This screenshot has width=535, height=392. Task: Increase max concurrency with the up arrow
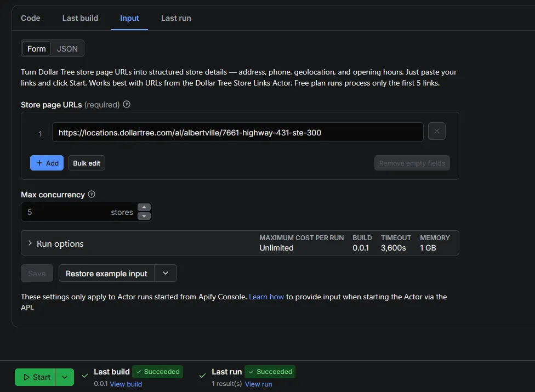click(144, 207)
